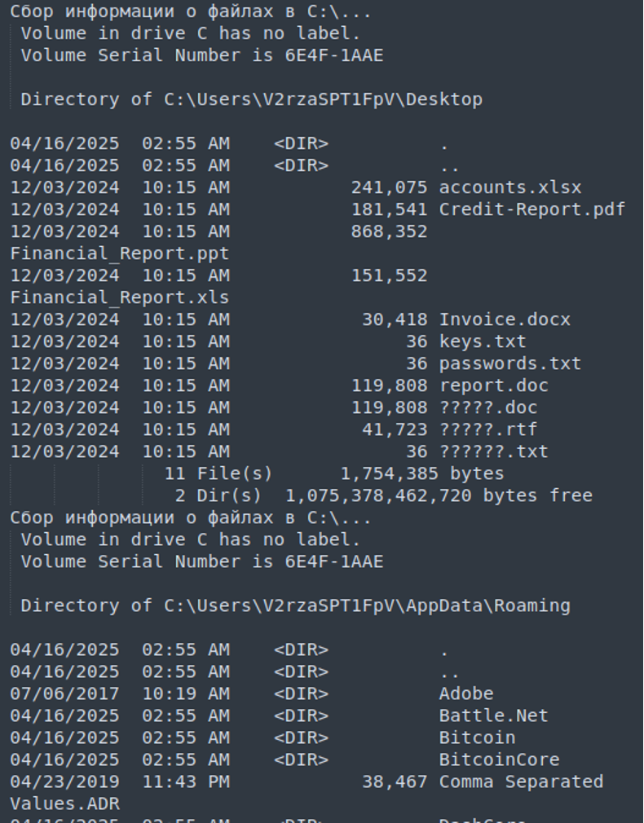Click the Battle.Net directory name
This screenshot has width=644, height=823.
tap(494, 715)
